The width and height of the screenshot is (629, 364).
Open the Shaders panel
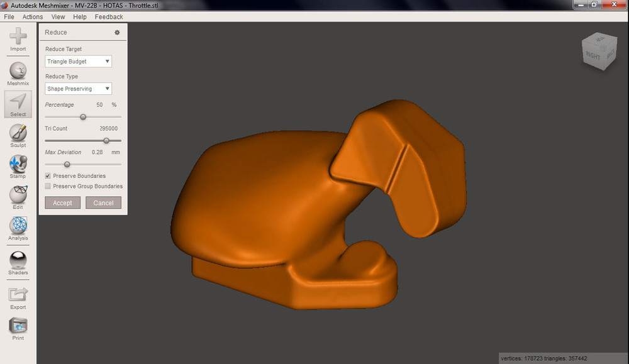click(18, 263)
